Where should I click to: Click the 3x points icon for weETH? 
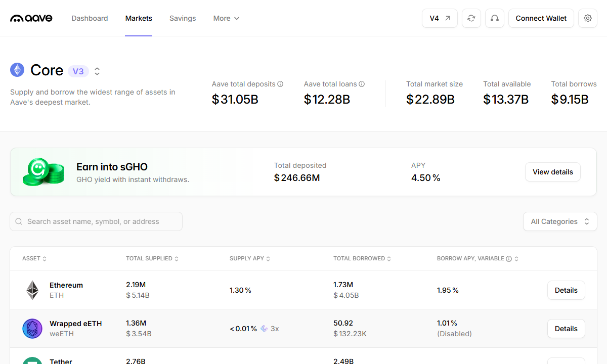click(x=264, y=329)
